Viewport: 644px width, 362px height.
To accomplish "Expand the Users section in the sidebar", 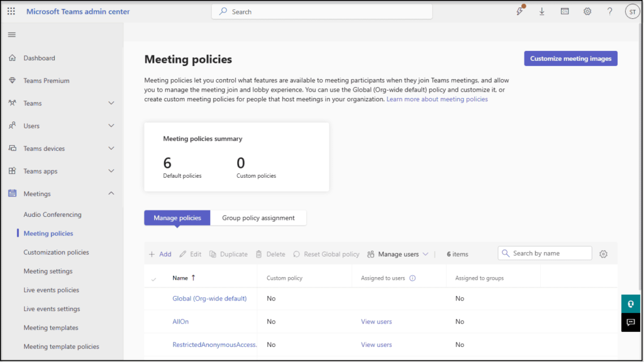I will tap(111, 126).
